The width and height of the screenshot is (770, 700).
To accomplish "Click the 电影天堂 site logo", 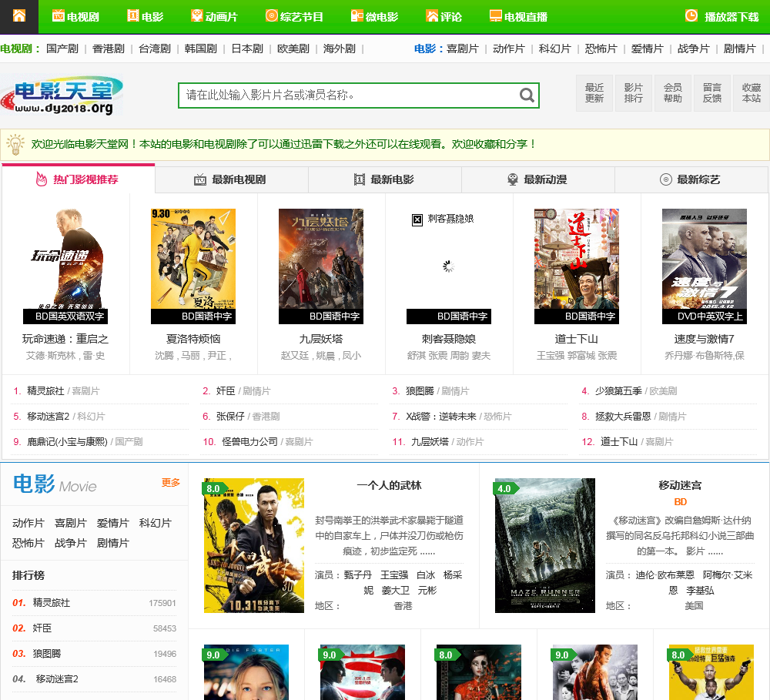I will 62,95.
